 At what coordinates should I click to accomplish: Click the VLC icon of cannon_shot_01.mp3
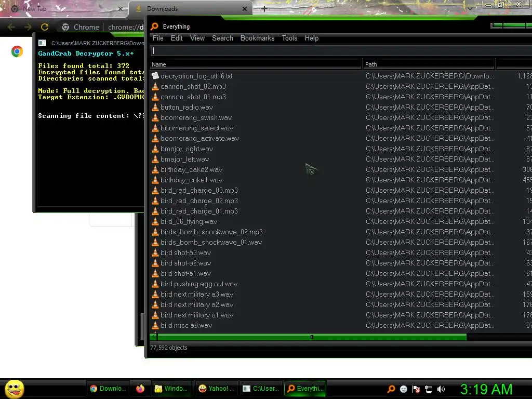click(x=155, y=97)
